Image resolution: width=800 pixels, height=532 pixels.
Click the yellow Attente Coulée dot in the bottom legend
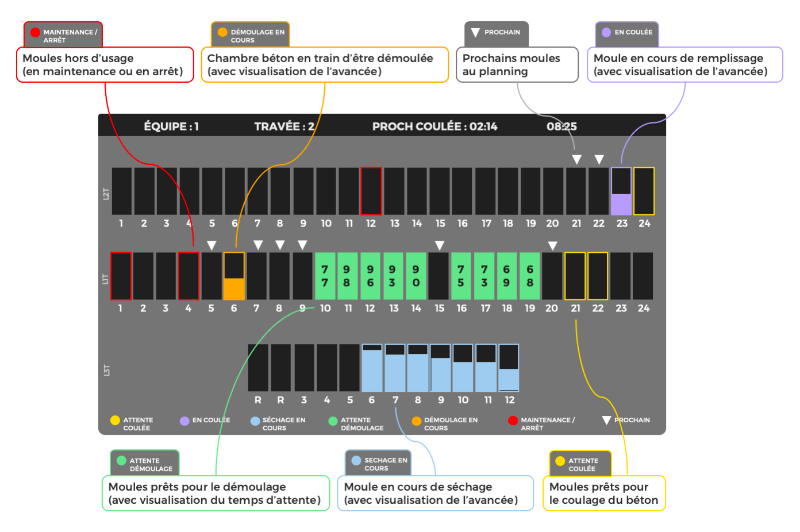(x=115, y=421)
